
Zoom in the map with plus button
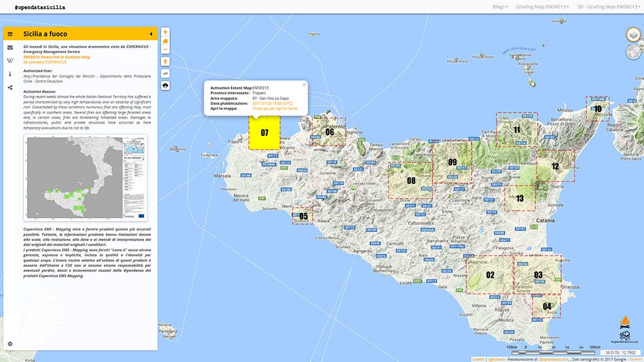(165, 32)
